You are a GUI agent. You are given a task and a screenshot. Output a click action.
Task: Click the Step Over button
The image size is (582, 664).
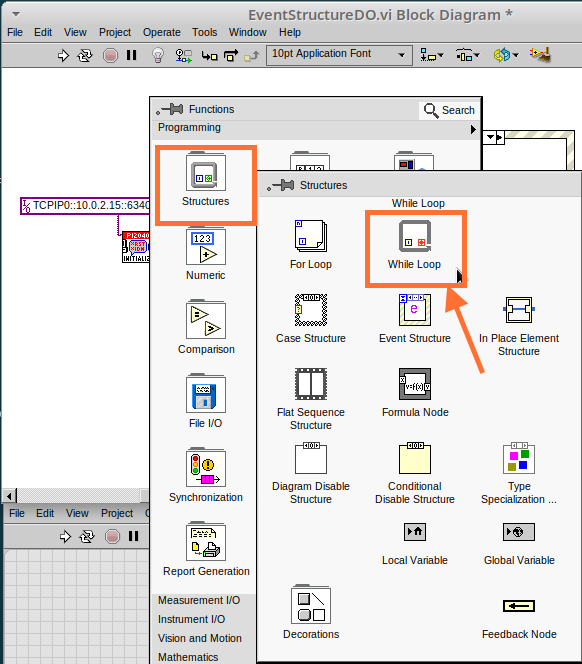231,55
